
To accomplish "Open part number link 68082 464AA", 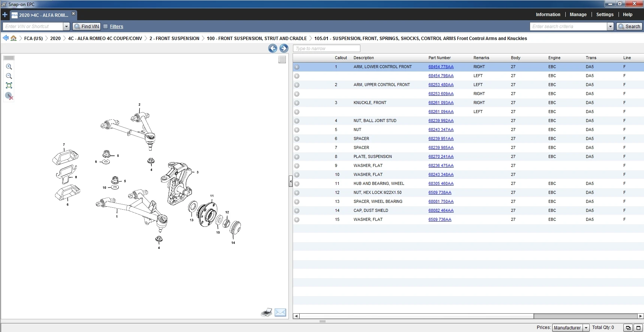I will coord(441,210).
